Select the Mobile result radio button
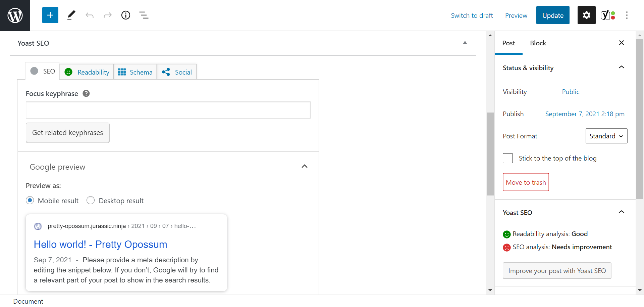 click(x=30, y=200)
